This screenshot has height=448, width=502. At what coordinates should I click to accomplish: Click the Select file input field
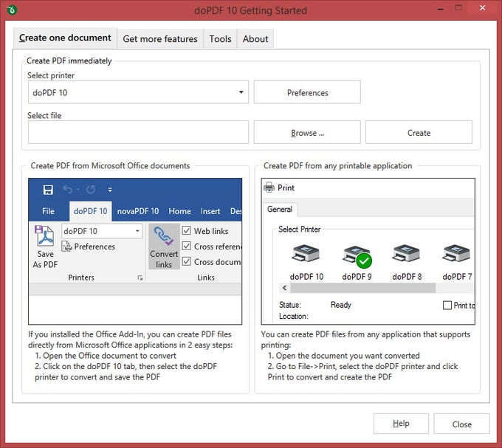[138, 133]
